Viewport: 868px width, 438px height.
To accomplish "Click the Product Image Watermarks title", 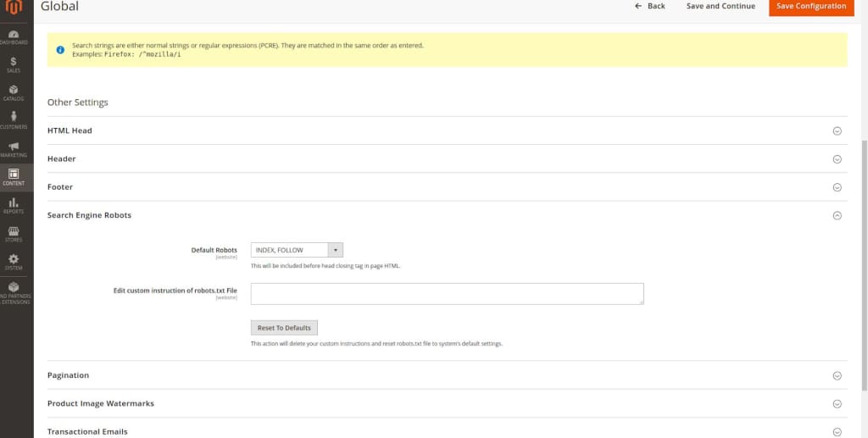I will (x=101, y=403).
